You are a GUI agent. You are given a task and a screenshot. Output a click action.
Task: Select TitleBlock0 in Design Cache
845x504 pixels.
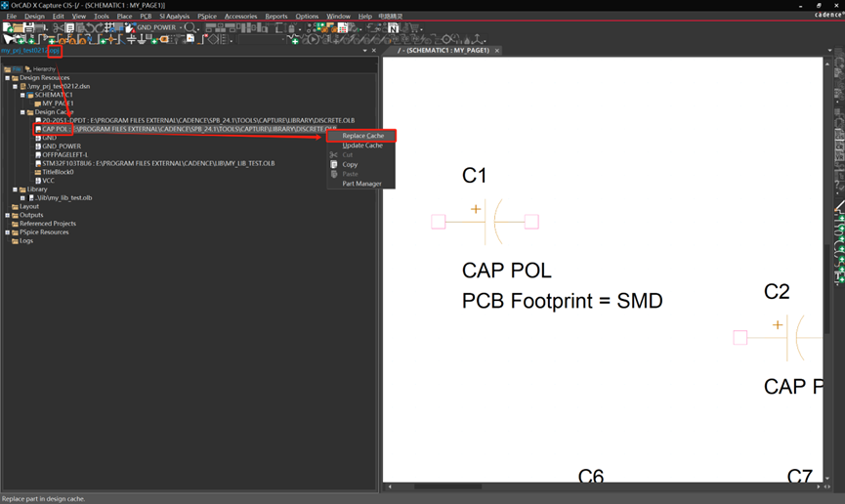click(58, 172)
